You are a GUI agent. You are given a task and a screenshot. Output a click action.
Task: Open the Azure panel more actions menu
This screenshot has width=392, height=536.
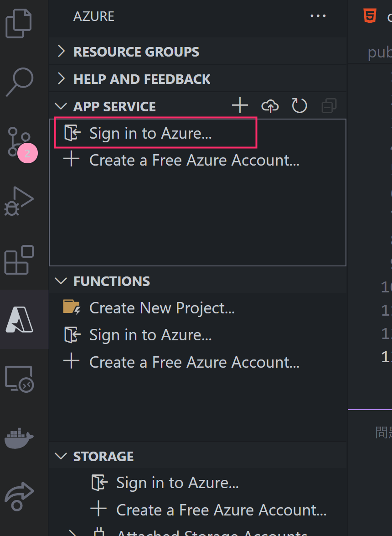318,16
